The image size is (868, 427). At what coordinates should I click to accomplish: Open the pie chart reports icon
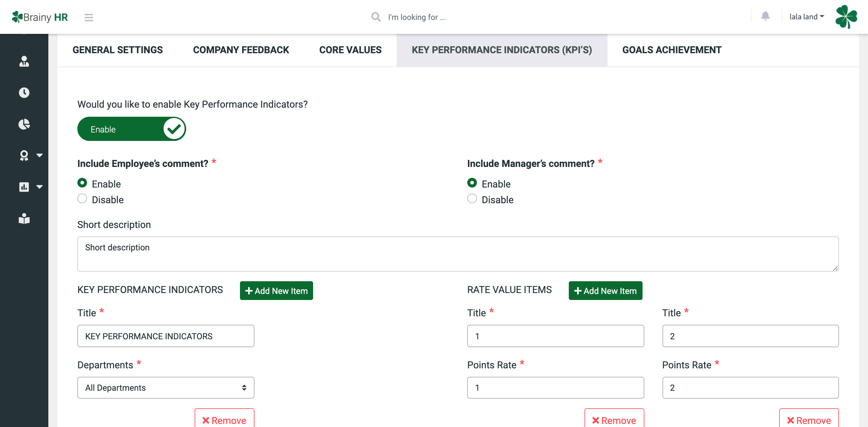[24, 124]
